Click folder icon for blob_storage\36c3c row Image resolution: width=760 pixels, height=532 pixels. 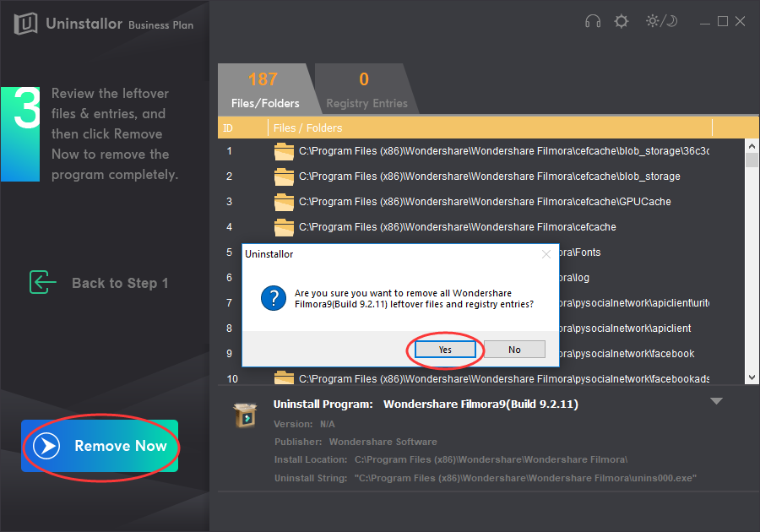[284, 152]
